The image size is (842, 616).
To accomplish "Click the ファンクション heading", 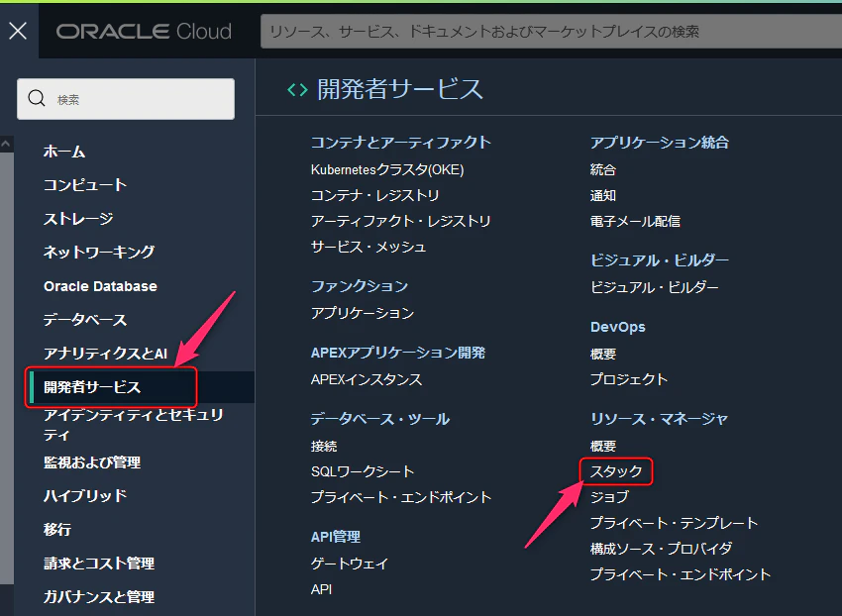I will point(360,286).
